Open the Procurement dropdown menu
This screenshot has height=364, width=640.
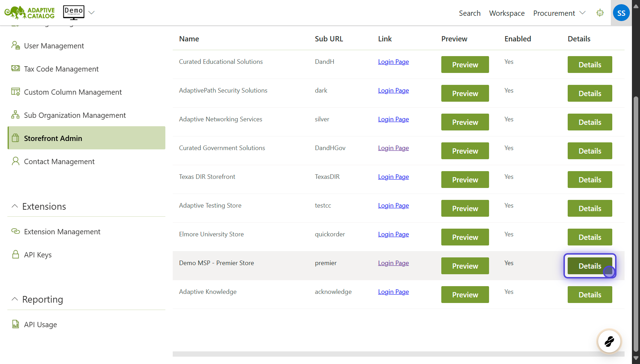click(559, 13)
